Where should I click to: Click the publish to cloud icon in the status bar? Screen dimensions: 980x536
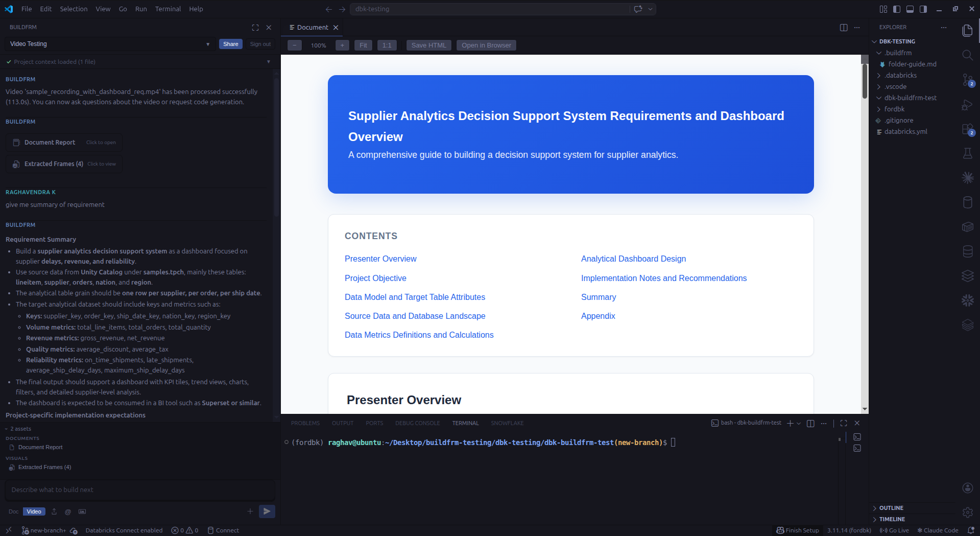pos(74,530)
